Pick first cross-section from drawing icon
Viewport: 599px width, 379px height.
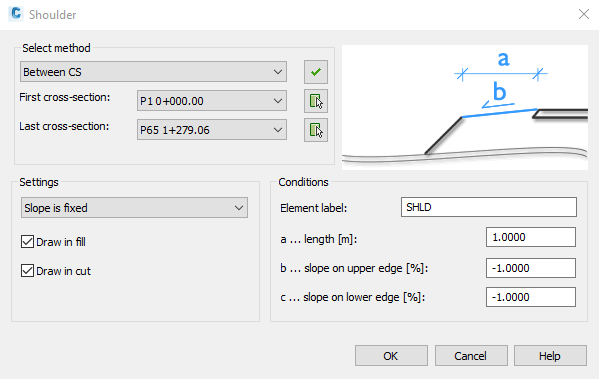click(x=316, y=101)
